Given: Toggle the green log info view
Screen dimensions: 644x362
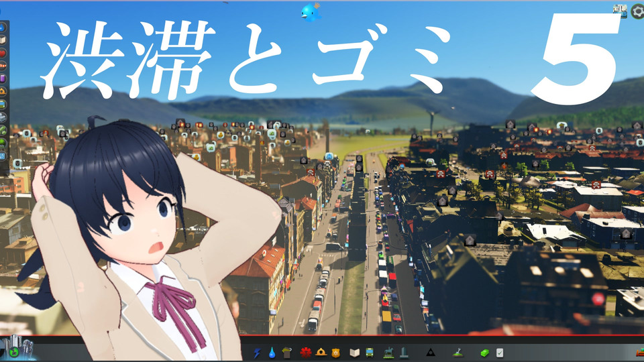Looking at the screenshot, I should pyautogui.click(x=3, y=131).
